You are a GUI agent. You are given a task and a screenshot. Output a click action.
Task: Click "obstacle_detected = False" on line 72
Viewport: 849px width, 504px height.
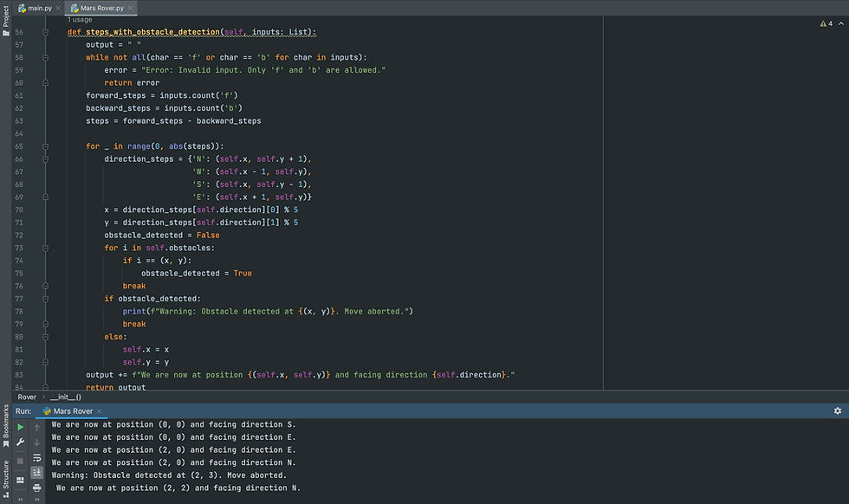(x=162, y=236)
